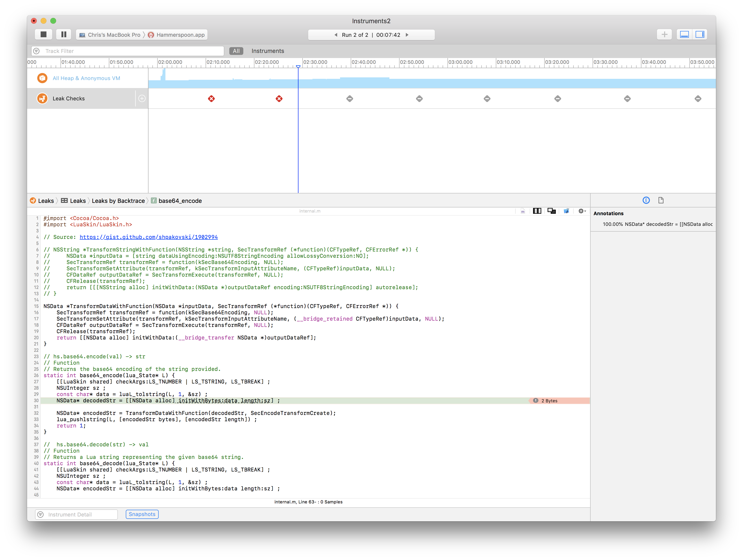Open the gear settings dropdown

[x=582, y=211]
